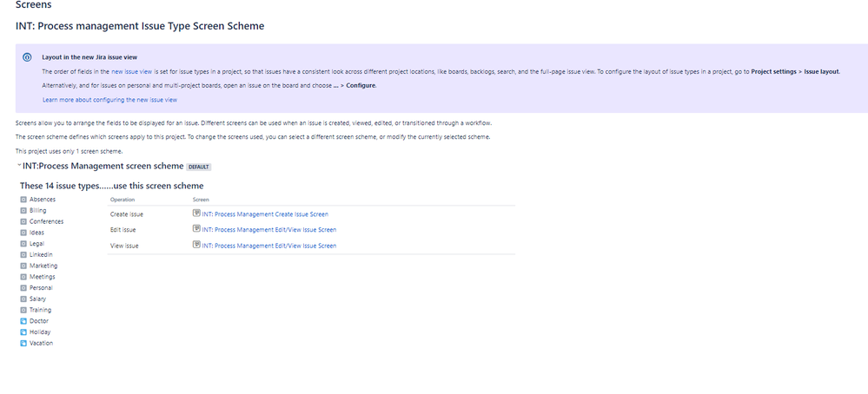Viewport: 868px width, 394px height.
Task: Click the 'Vacation' issue type label
Action: pyautogui.click(x=41, y=343)
